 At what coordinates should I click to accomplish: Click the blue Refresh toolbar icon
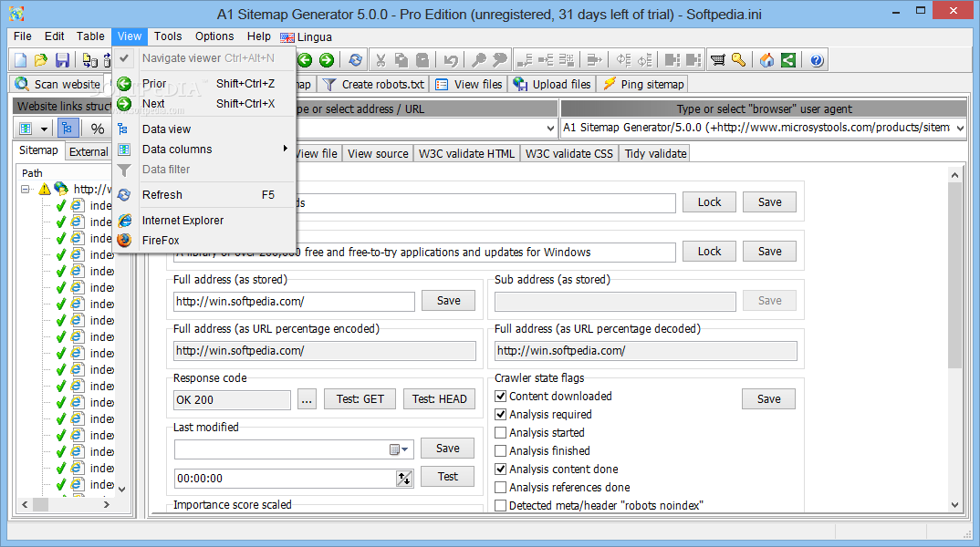pos(356,60)
